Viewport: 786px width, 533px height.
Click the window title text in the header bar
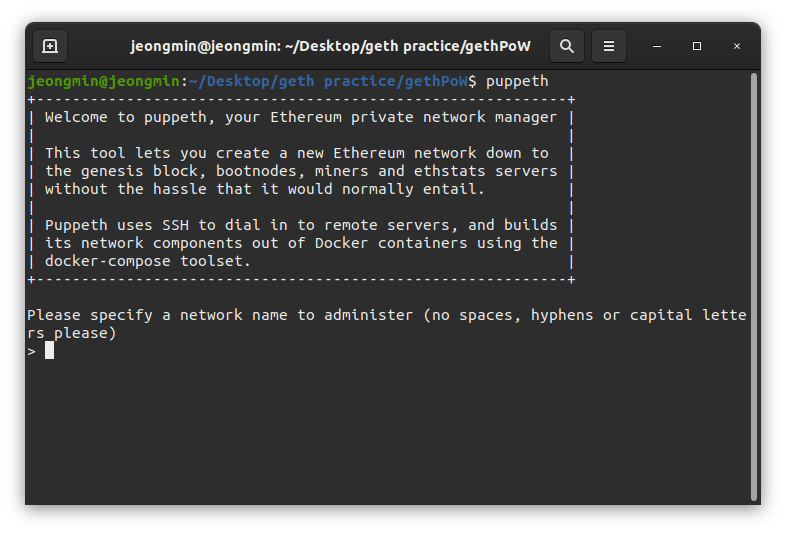tap(330, 46)
